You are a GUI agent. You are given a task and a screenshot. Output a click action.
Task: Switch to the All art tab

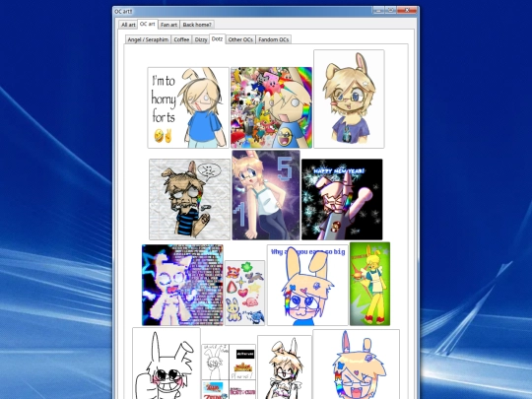coord(128,25)
